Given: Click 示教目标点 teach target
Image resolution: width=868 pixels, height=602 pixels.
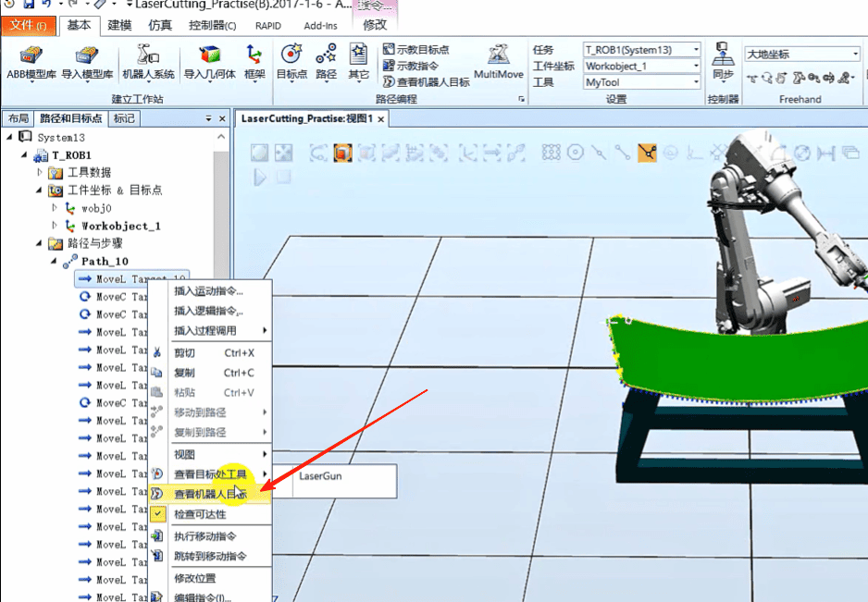Looking at the screenshot, I should coord(415,49).
